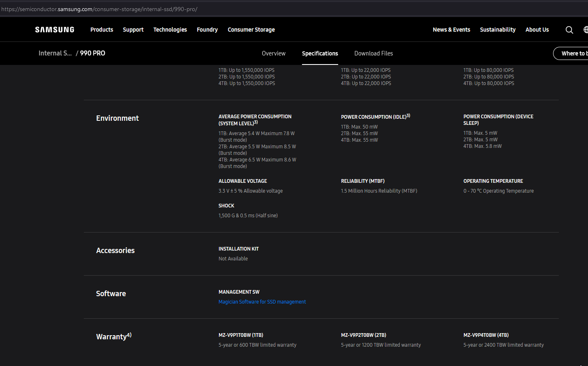
Task: Switch to the Download Files tab
Action: pos(374,53)
